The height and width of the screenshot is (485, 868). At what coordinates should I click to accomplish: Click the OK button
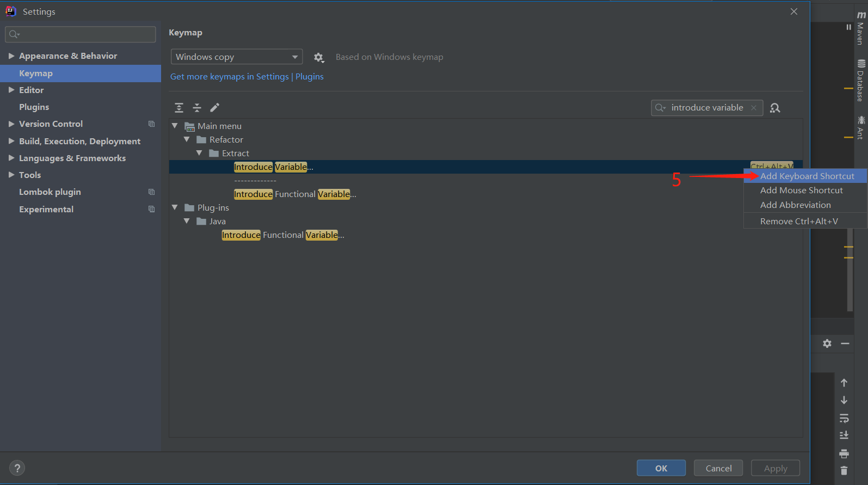point(661,468)
